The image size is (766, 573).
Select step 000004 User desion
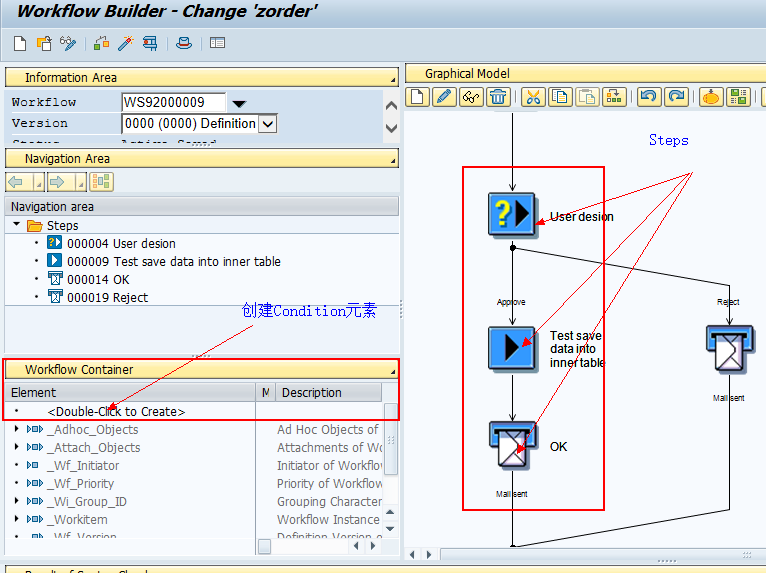121,243
